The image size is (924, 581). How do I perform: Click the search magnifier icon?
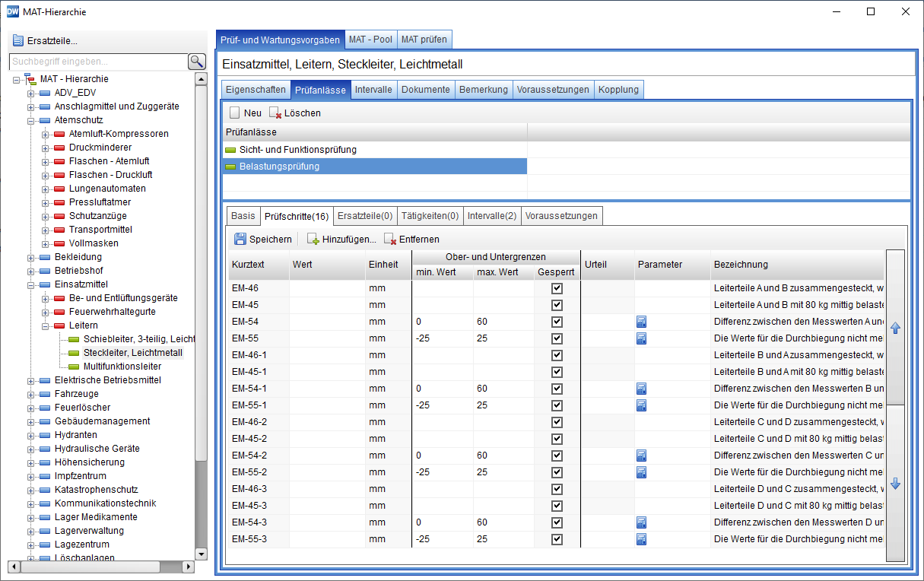197,62
